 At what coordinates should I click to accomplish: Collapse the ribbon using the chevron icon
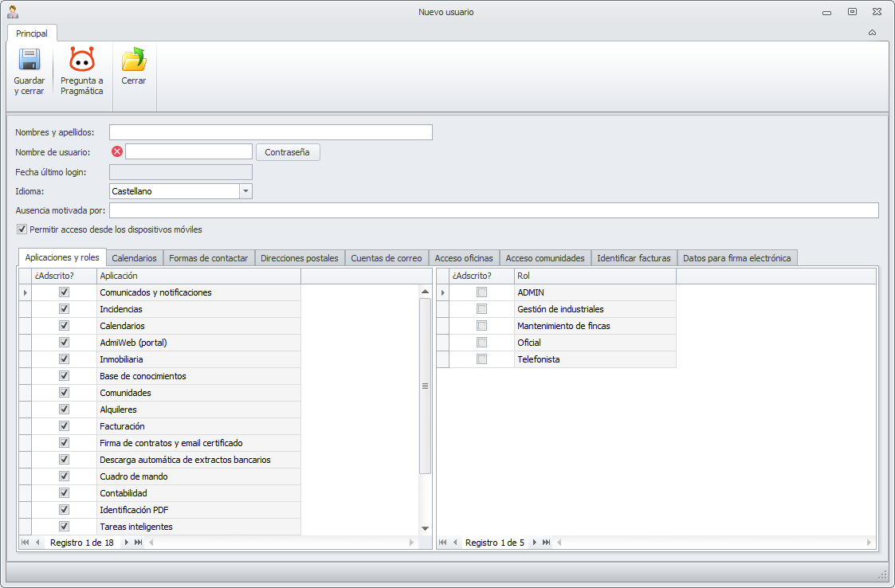coord(872,33)
